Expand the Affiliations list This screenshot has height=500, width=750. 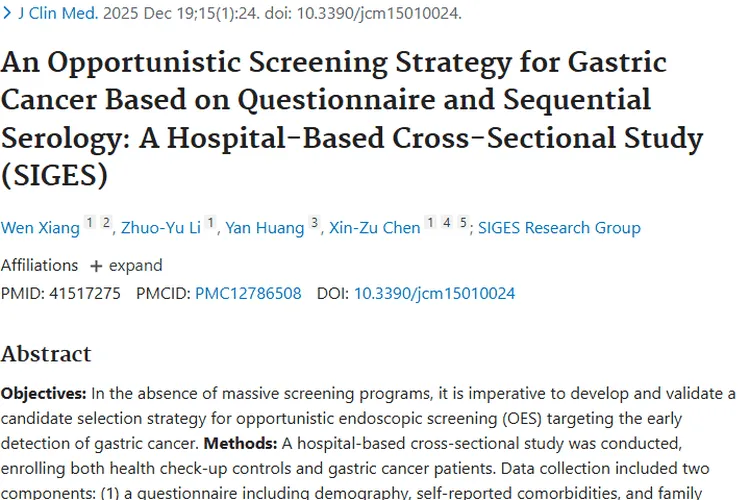[126, 265]
